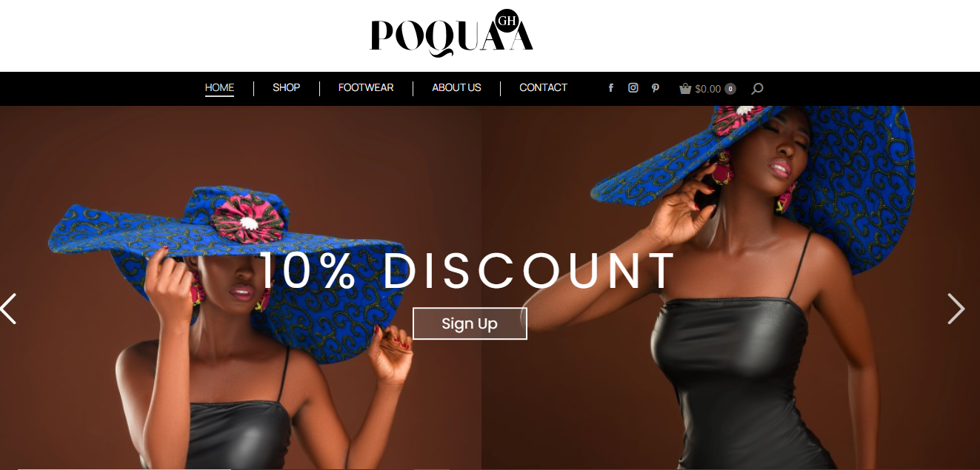
Task: Click the Sign Up button
Action: coord(470,323)
